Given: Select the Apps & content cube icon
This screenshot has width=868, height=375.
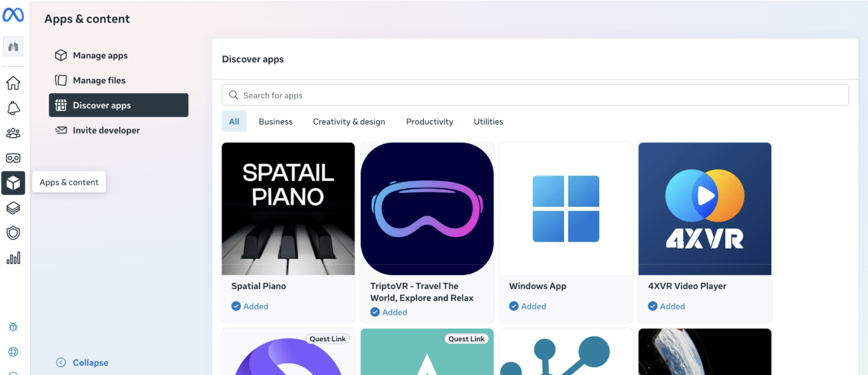Looking at the screenshot, I should pyautogui.click(x=13, y=183).
